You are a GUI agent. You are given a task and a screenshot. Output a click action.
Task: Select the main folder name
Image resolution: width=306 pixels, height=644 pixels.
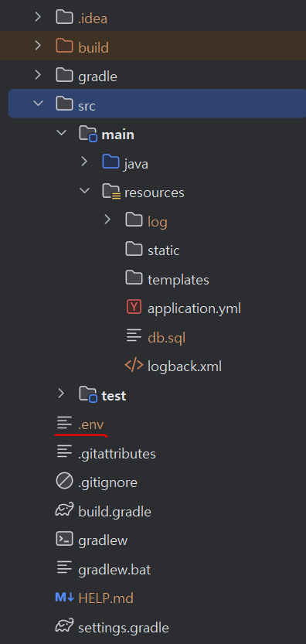[x=117, y=135]
